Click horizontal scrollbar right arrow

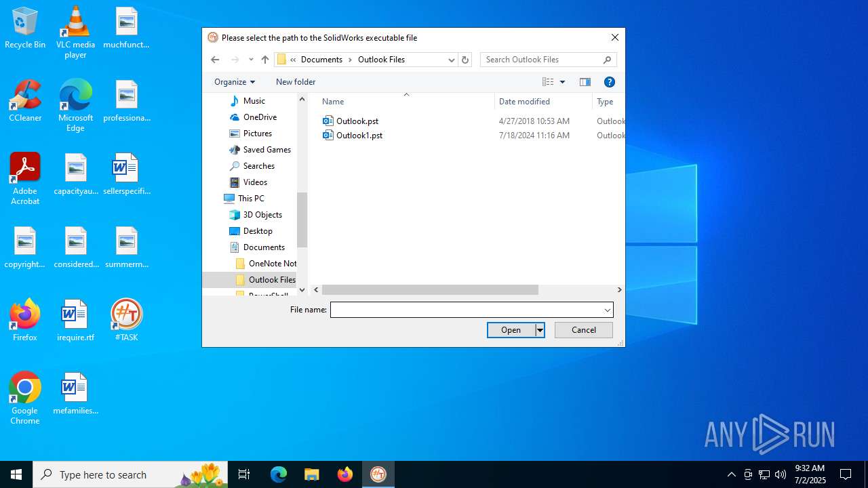pos(619,289)
